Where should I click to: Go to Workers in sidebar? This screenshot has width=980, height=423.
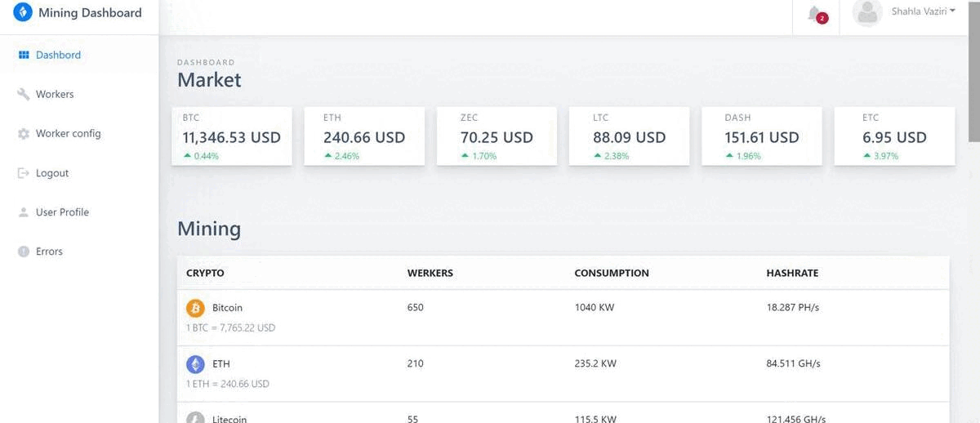(x=55, y=95)
